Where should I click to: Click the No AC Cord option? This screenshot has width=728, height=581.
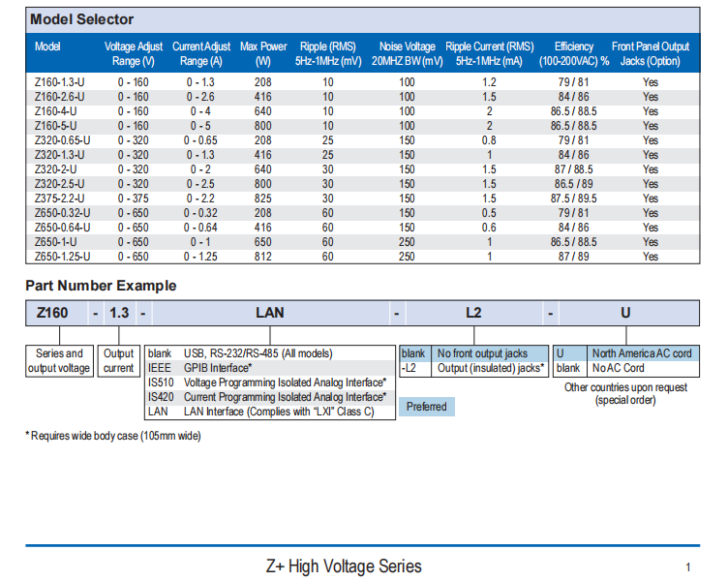click(625, 368)
